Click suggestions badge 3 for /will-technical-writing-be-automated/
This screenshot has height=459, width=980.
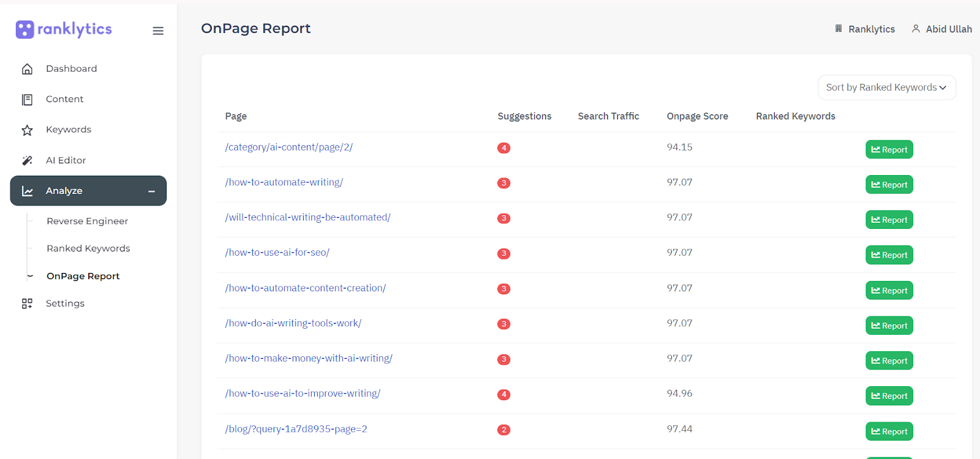click(x=504, y=218)
